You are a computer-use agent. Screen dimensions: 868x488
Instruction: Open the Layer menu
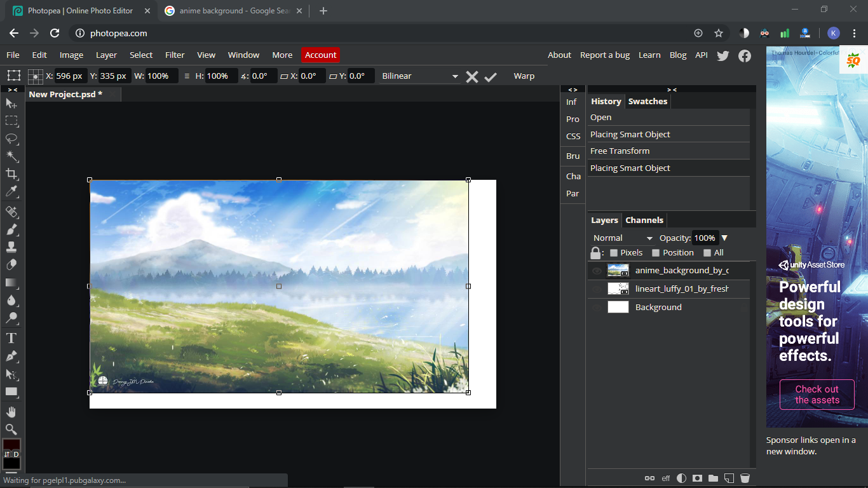click(x=106, y=55)
